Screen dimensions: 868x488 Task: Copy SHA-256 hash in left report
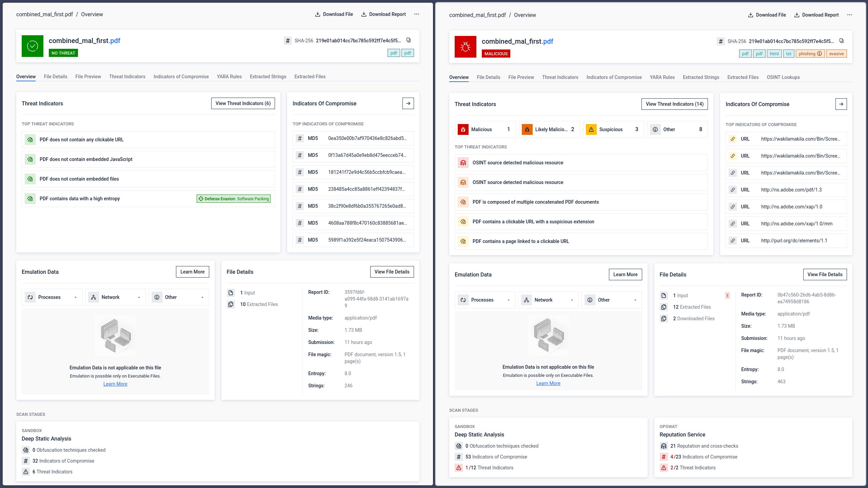[409, 40]
